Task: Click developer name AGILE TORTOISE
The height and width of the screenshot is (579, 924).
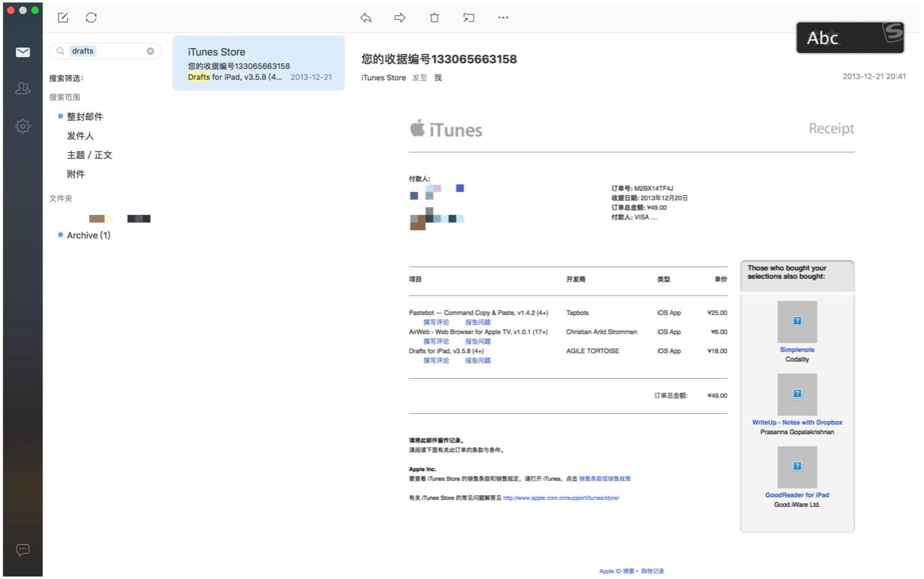Action: 592,351
